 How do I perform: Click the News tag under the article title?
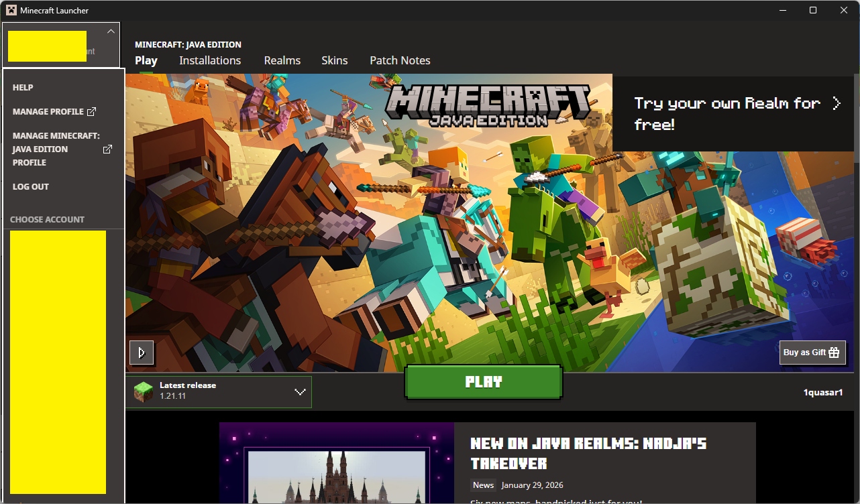point(483,485)
